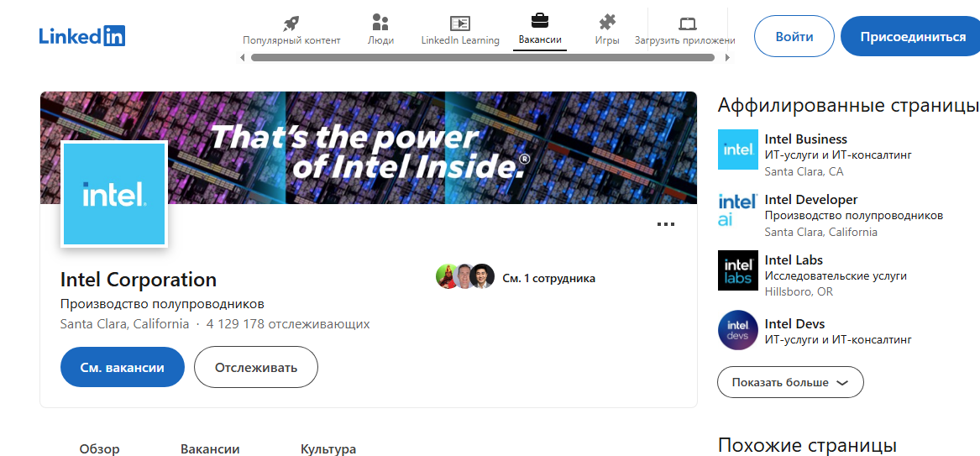Viewport: 980px width, 456px height.
Task: Open the Люди people icon
Action: (x=380, y=24)
